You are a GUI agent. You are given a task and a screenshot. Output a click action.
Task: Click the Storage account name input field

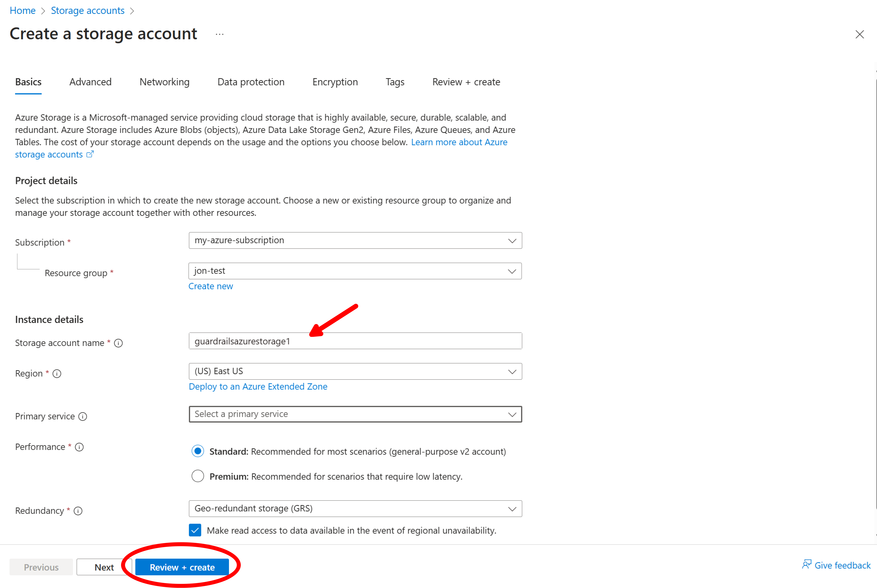coord(355,341)
